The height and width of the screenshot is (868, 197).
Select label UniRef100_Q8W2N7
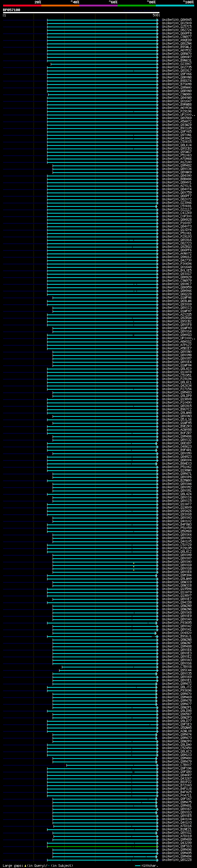click(x=177, y=643)
